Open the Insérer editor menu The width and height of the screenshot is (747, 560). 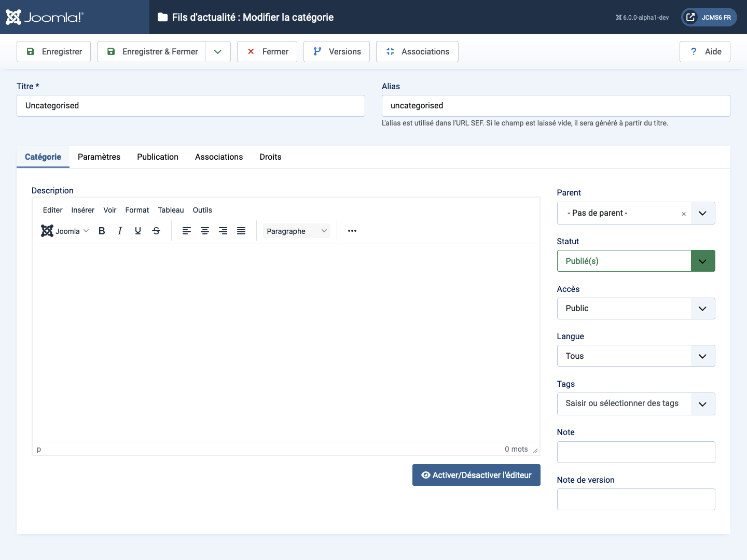pyautogui.click(x=83, y=210)
